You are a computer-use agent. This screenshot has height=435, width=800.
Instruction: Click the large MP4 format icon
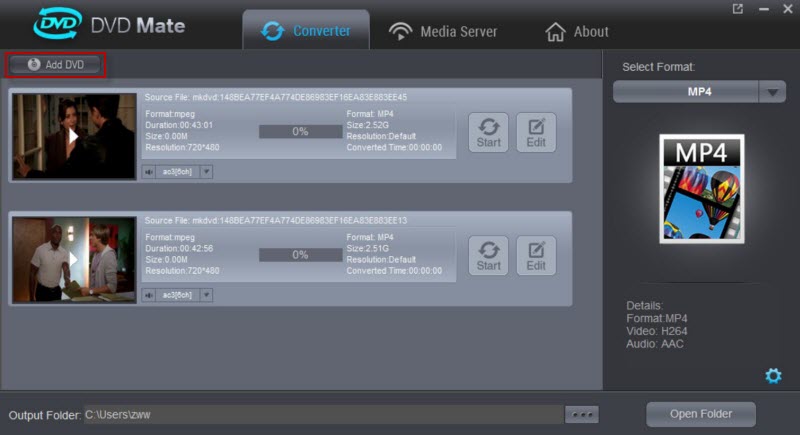(x=701, y=188)
